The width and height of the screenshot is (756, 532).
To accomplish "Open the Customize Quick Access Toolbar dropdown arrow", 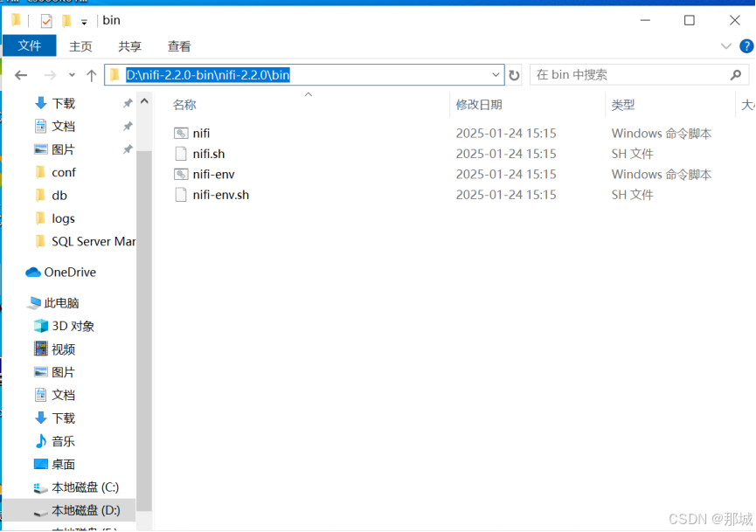I will point(84,22).
